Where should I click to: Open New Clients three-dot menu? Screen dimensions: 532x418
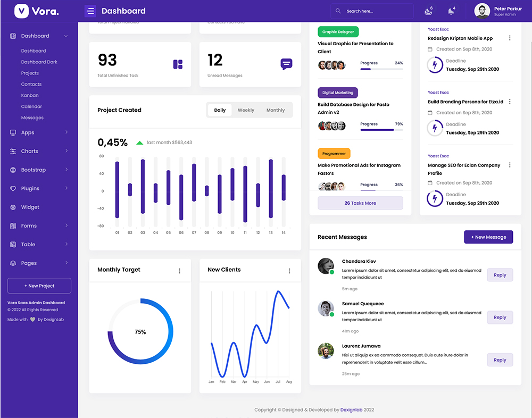(x=289, y=271)
